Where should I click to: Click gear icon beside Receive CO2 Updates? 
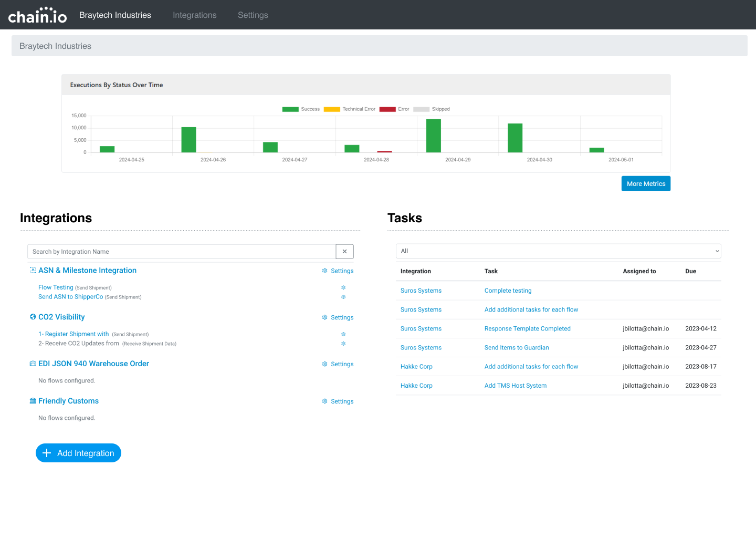[x=343, y=344]
